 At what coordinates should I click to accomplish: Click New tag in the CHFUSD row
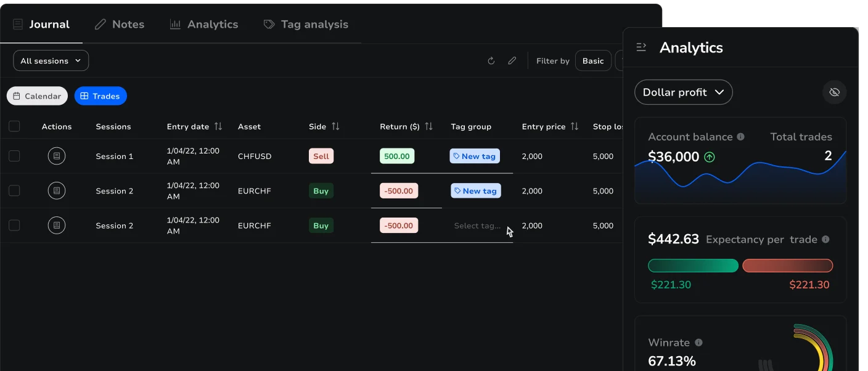(475, 157)
